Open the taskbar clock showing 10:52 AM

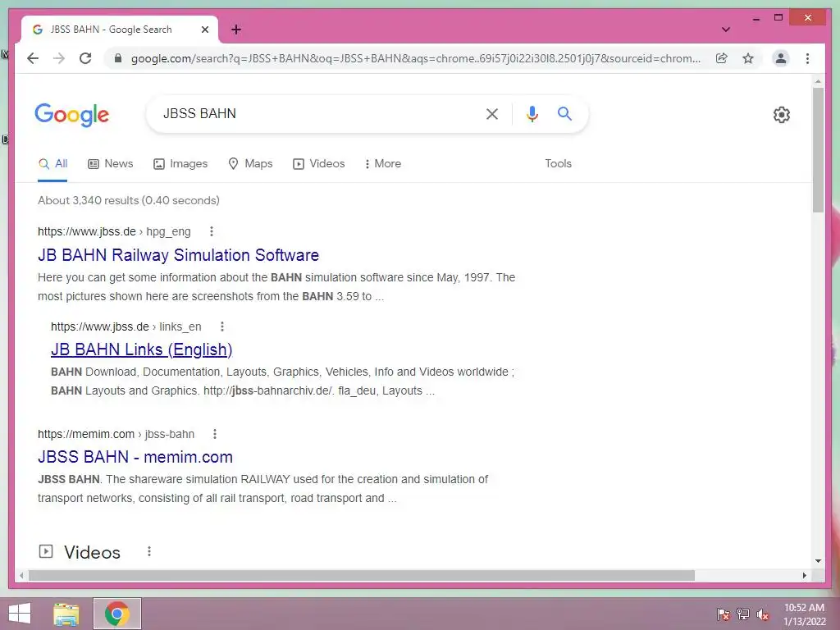click(x=804, y=614)
